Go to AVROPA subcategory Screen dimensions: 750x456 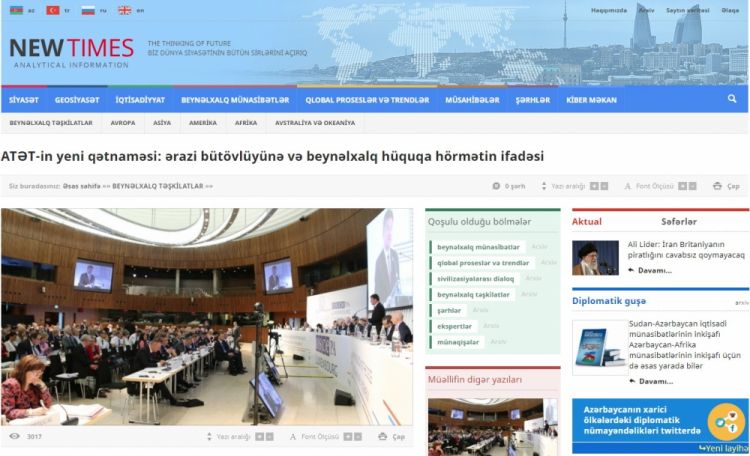click(x=123, y=123)
